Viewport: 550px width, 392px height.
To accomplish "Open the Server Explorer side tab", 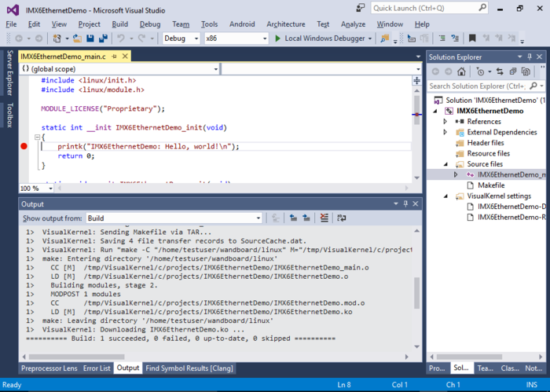I will [x=9, y=72].
